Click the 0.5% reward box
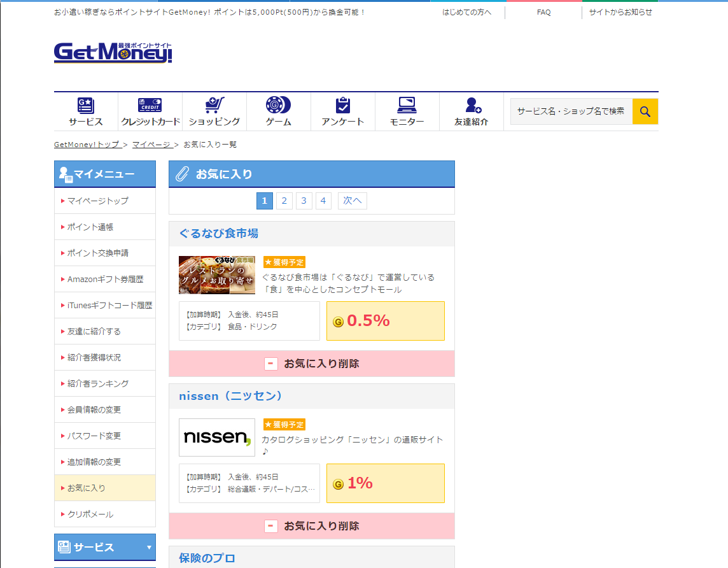Viewport: 728px width, 568px height. [386, 321]
